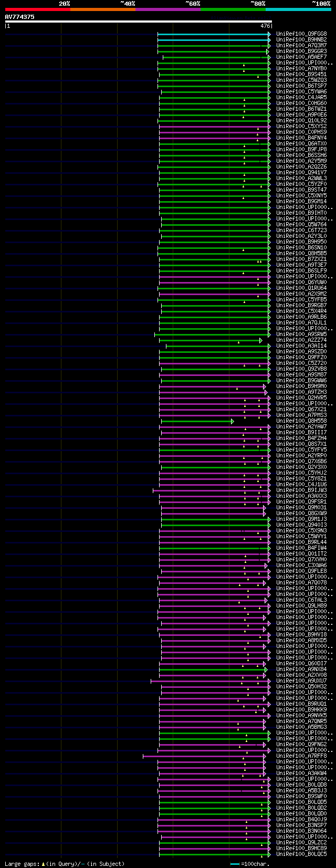336x868 pixels.
Task: Select the UniRef100_B4FZH4 label
Action: tap(301, 438)
